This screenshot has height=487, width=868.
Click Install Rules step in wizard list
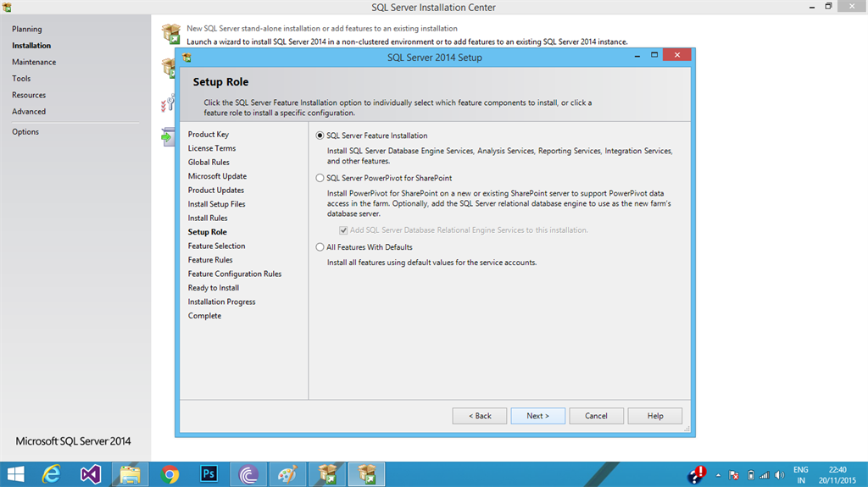(x=208, y=218)
